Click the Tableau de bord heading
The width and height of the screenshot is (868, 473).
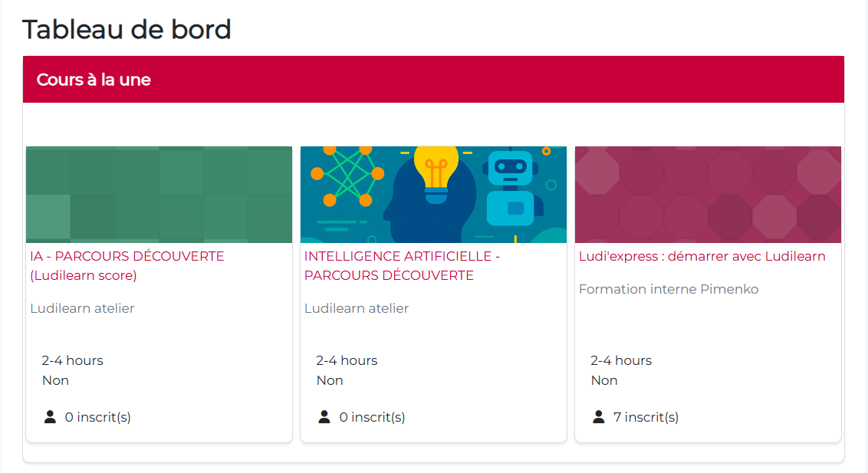click(x=127, y=30)
